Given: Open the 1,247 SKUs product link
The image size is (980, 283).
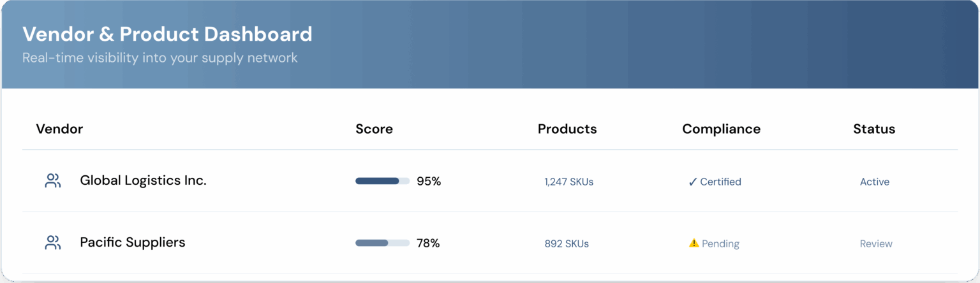Looking at the screenshot, I should 568,182.
